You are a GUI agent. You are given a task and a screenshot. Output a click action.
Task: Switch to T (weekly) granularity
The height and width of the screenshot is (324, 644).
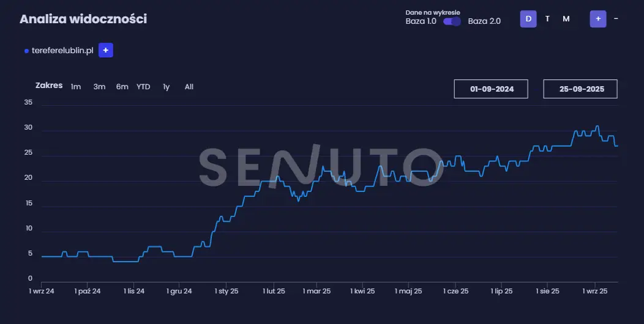(547, 19)
